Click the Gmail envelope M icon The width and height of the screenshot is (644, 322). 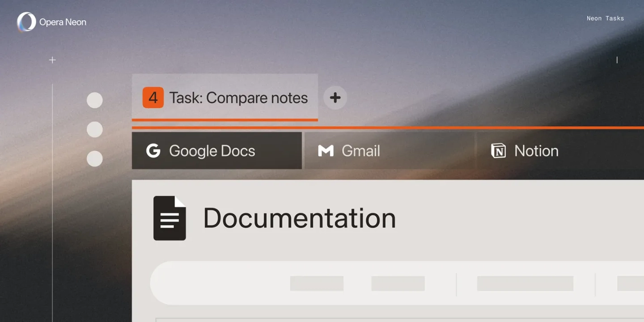click(x=326, y=151)
